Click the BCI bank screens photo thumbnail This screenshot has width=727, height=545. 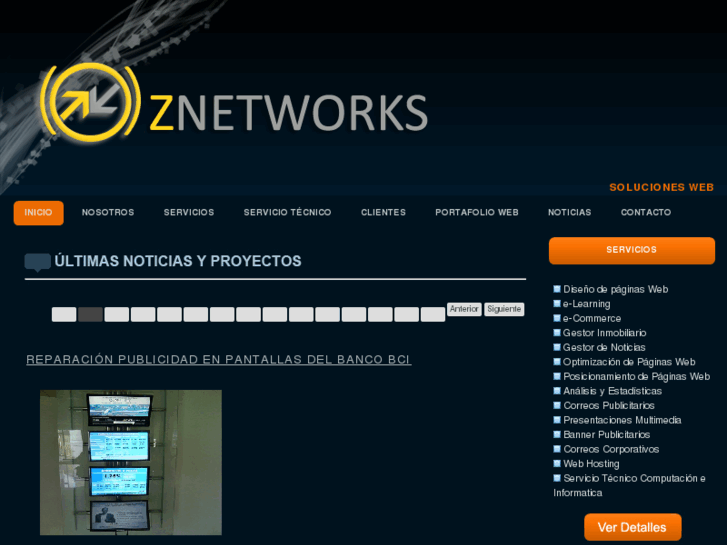click(131, 462)
